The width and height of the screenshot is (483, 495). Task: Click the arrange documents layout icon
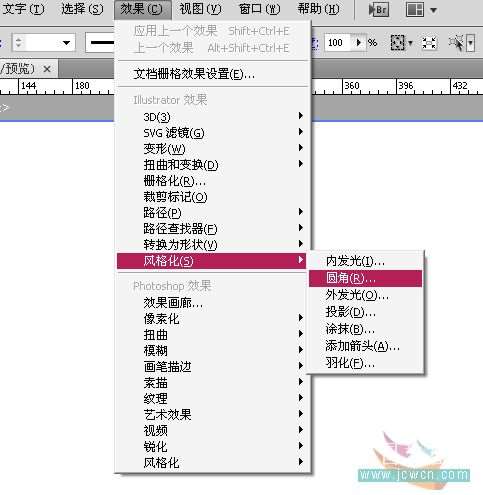415,10
